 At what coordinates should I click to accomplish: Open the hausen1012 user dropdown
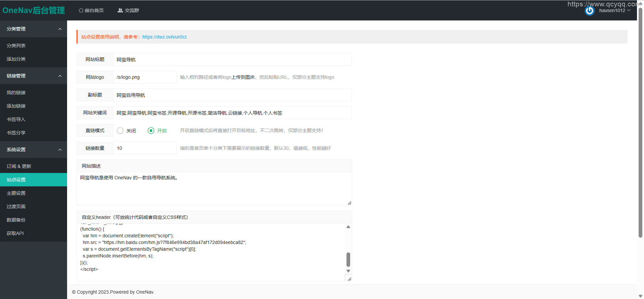point(614,10)
